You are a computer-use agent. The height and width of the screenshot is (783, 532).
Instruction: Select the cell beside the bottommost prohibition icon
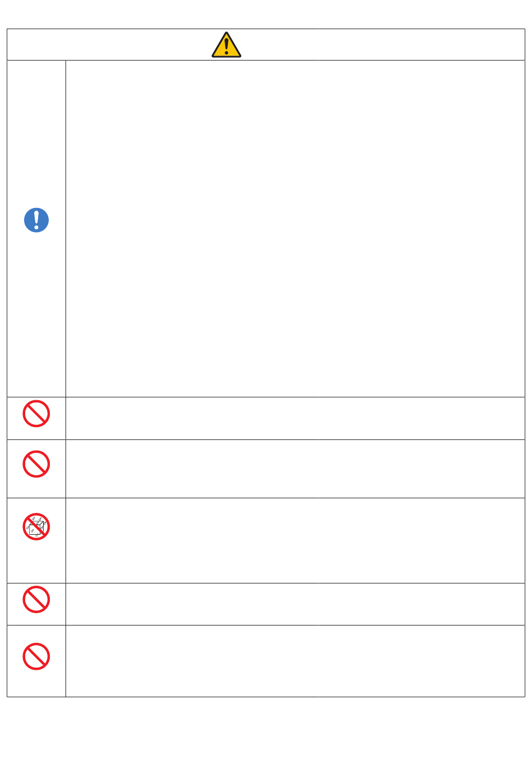click(295, 661)
